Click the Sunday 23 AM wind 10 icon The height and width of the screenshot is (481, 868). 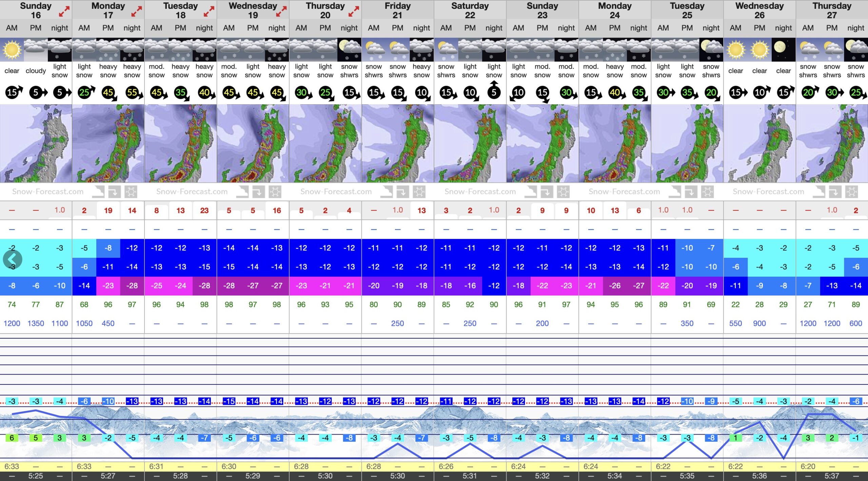(517, 93)
